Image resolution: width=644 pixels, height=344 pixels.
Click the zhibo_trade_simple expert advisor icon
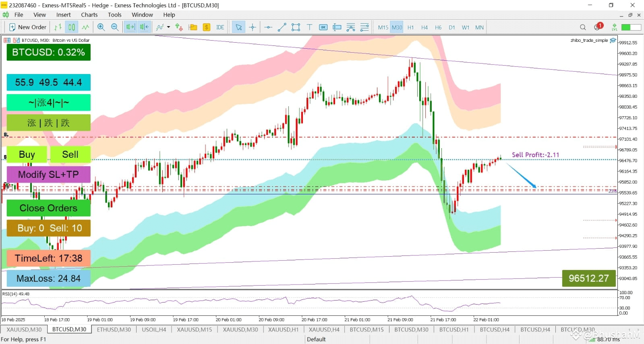[x=613, y=40]
